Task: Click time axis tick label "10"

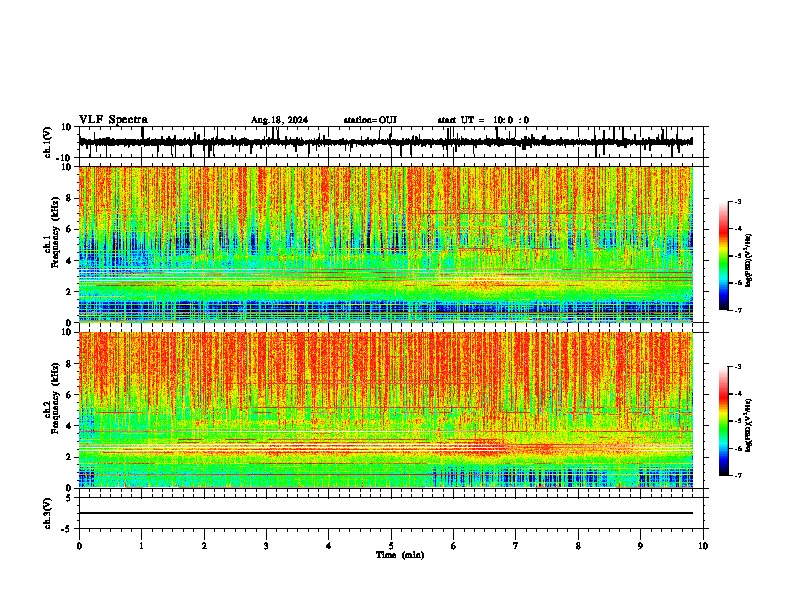Action: (x=703, y=546)
